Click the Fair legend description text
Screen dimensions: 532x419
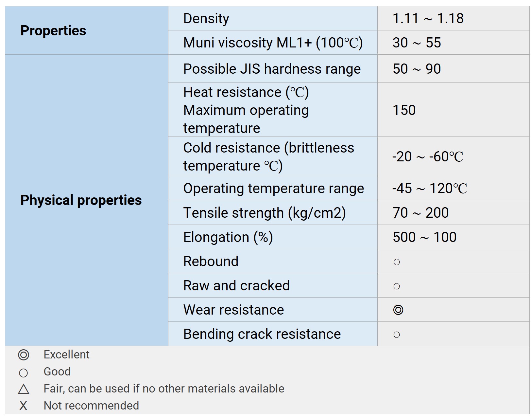164,389
